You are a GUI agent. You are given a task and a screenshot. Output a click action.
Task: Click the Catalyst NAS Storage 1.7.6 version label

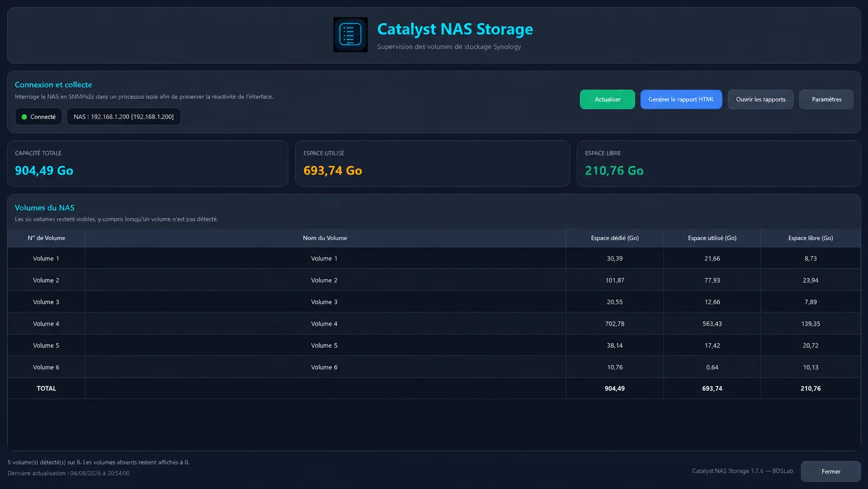[742, 471]
